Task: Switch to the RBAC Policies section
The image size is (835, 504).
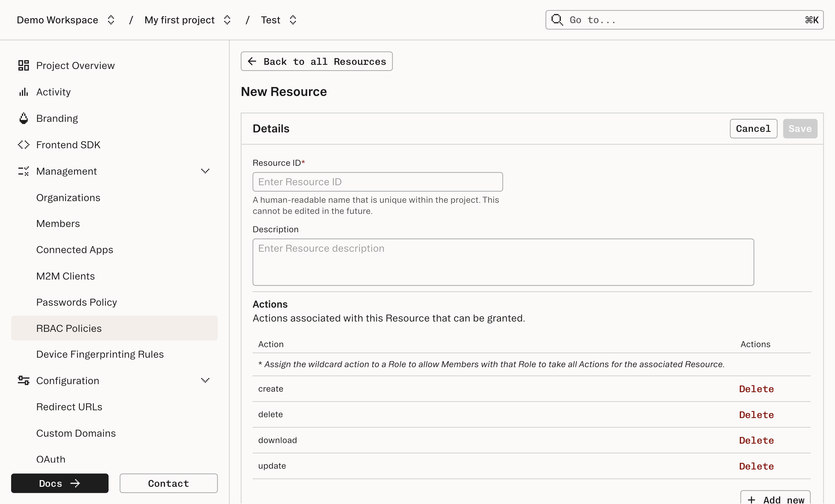Action: click(69, 328)
